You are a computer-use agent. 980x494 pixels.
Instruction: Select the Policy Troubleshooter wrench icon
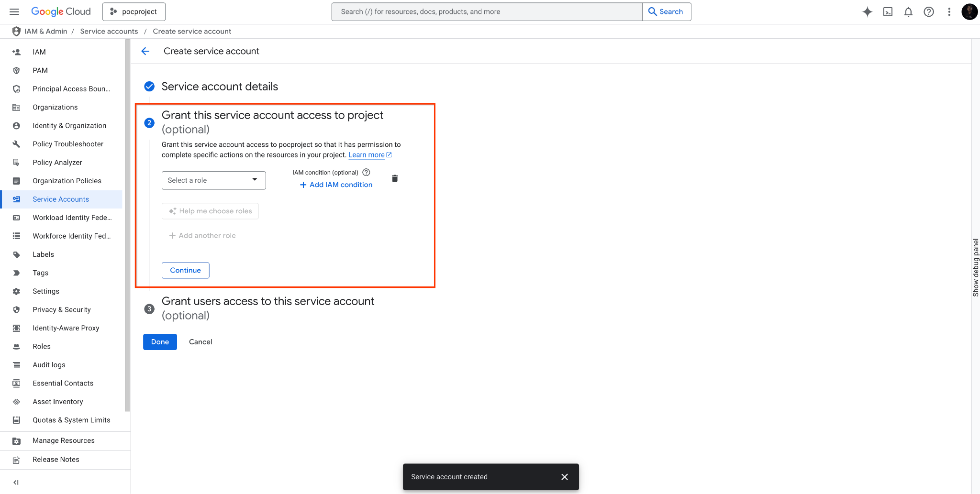point(16,143)
